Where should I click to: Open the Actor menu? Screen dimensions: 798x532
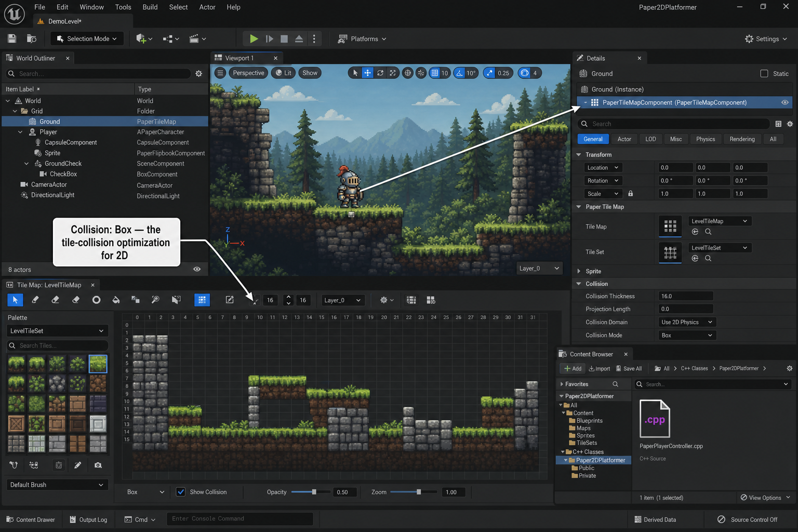click(x=207, y=7)
